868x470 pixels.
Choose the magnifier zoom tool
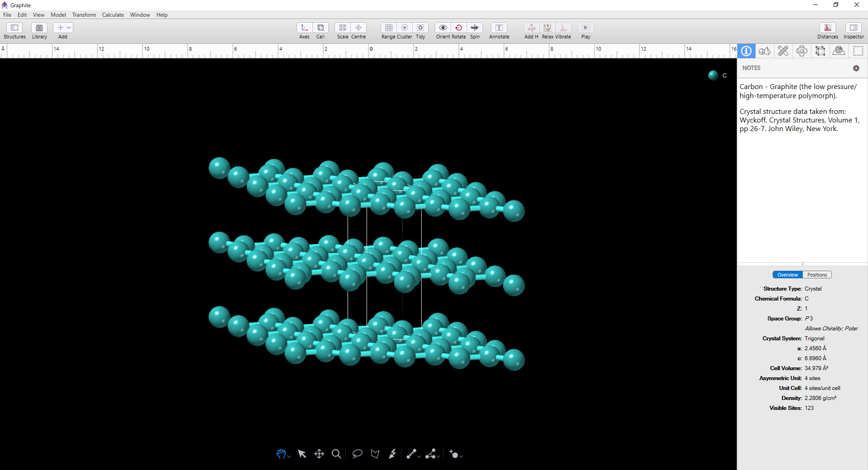click(336, 454)
